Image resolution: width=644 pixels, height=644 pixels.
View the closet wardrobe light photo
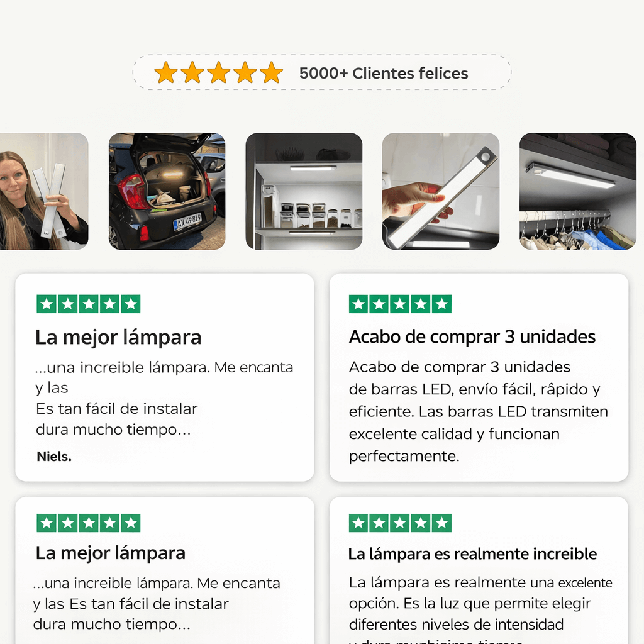click(x=578, y=191)
